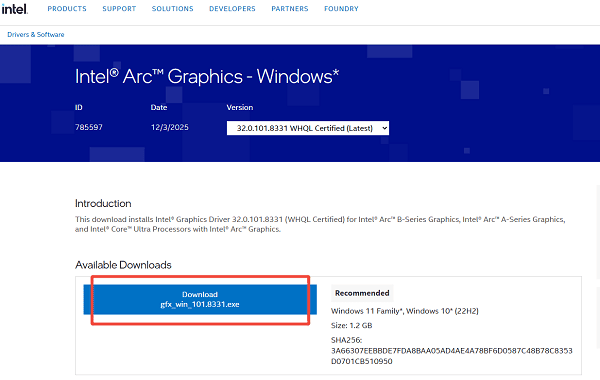
Task: Click the date 12/3/2025
Action: pyautogui.click(x=170, y=127)
